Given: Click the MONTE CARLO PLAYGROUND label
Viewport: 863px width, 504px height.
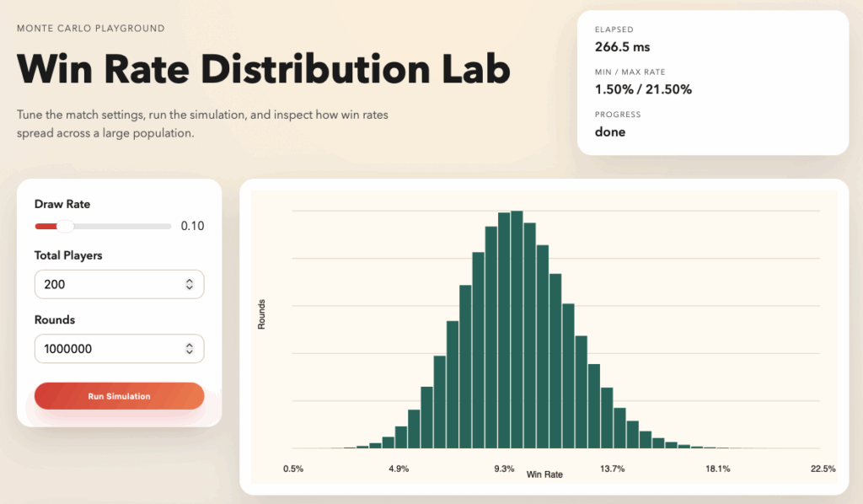Looking at the screenshot, I should (90, 28).
